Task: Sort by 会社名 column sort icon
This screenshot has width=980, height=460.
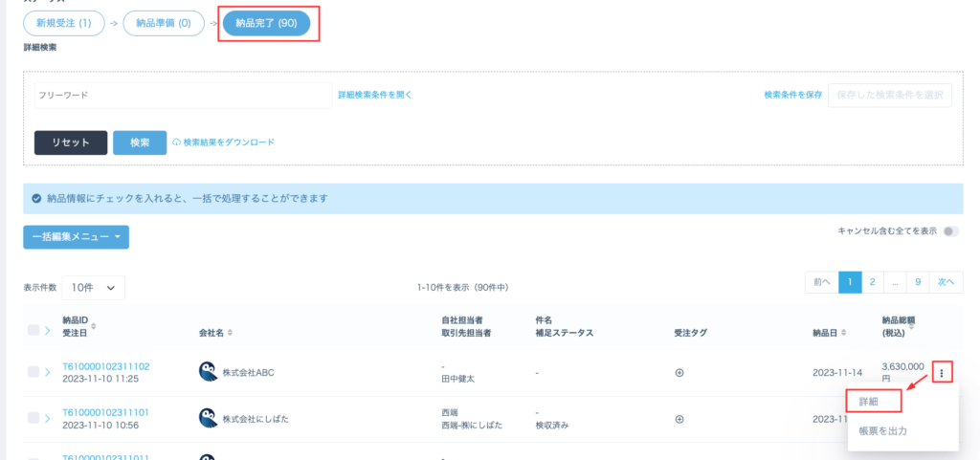Action: click(231, 333)
